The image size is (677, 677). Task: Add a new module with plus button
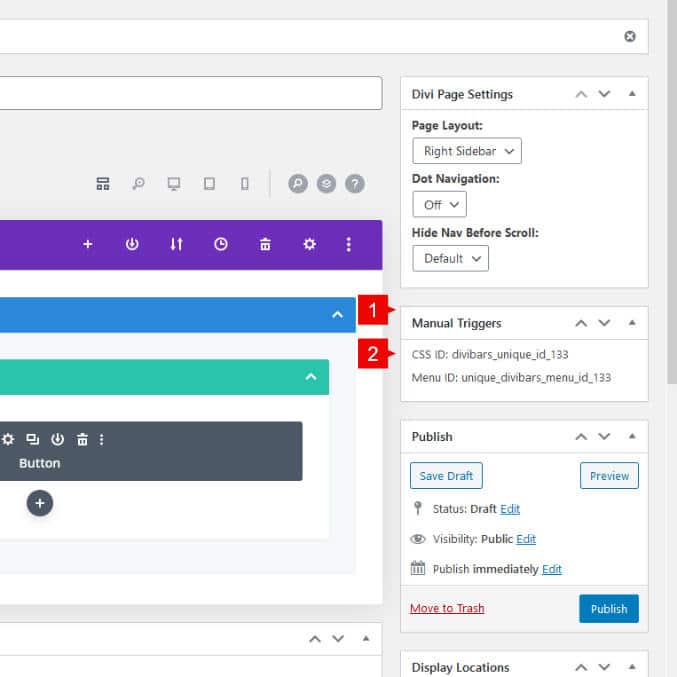click(x=40, y=503)
